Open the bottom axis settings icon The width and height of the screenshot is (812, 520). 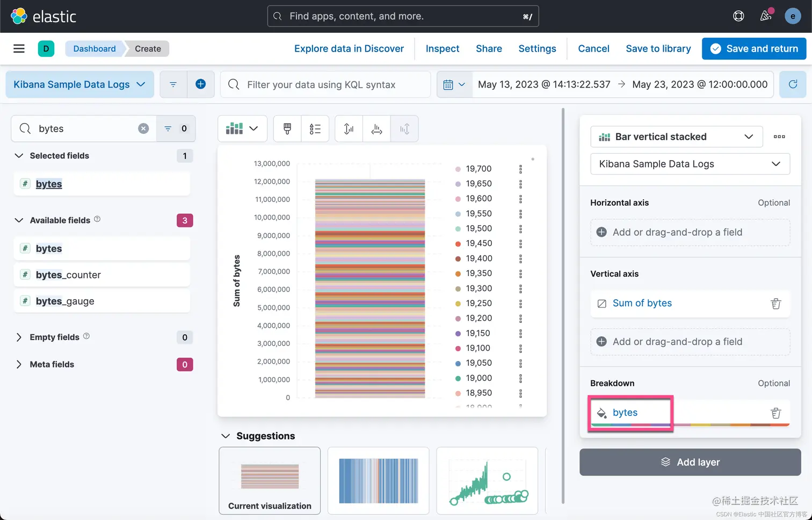point(377,129)
